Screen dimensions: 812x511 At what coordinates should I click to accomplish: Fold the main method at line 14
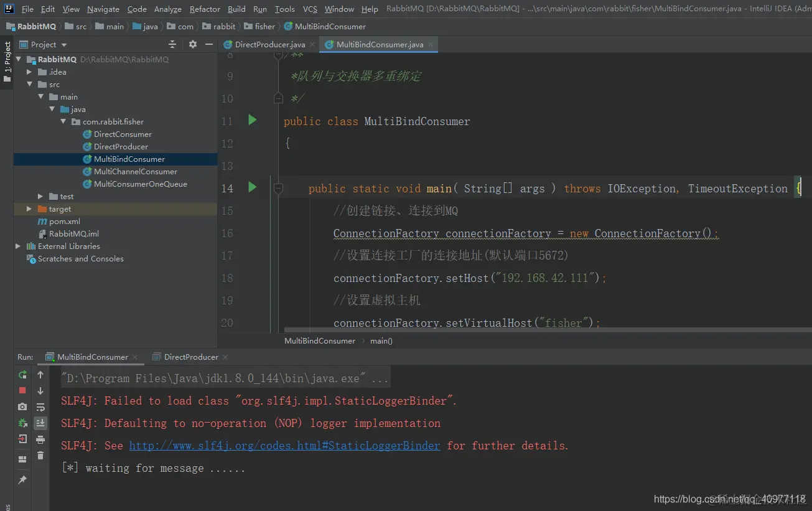click(278, 188)
